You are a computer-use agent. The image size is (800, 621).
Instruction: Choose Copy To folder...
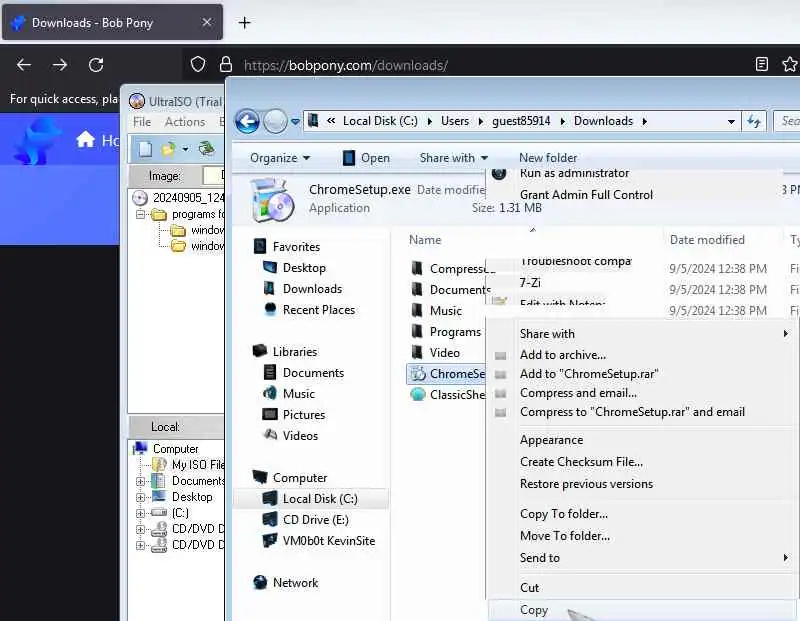click(x=564, y=514)
